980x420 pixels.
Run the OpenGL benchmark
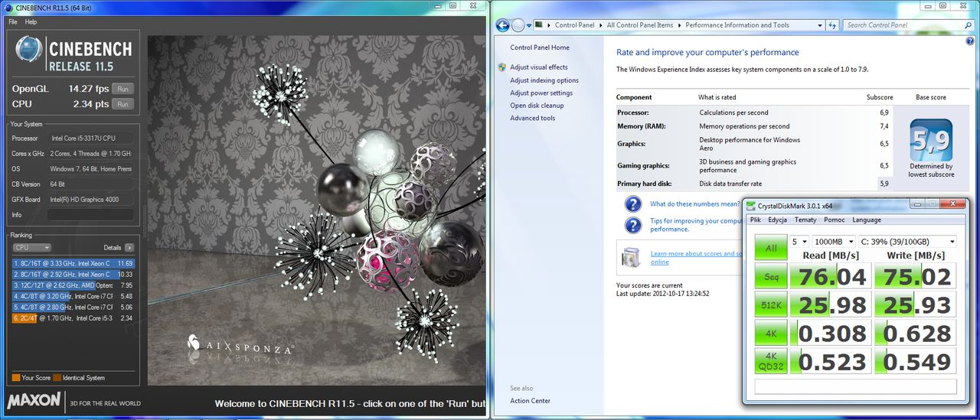pyautogui.click(x=122, y=89)
